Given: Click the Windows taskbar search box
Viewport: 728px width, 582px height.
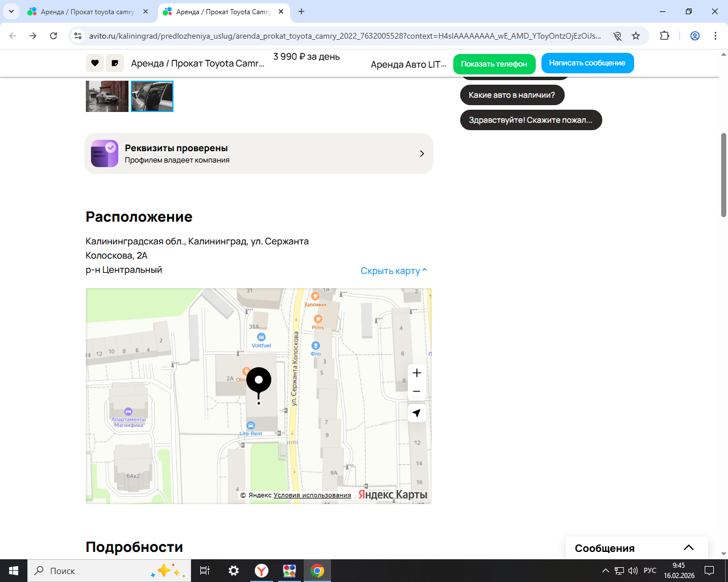Looking at the screenshot, I should [109, 571].
